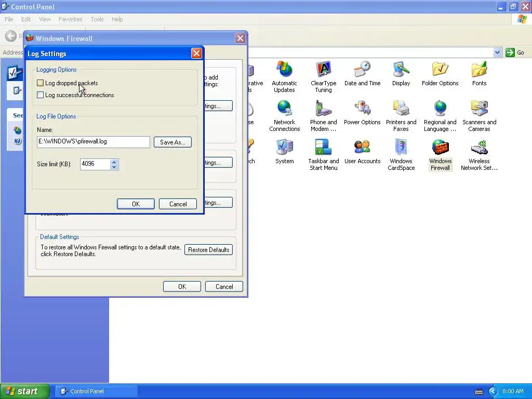This screenshot has height=399, width=532.
Task: Cancel the Log Settings dialog
Action: (x=178, y=204)
